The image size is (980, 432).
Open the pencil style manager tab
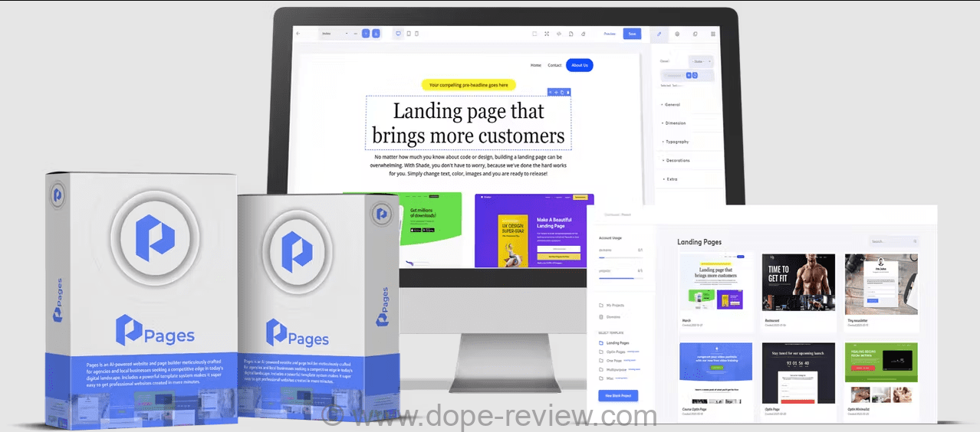[x=659, y=34]
